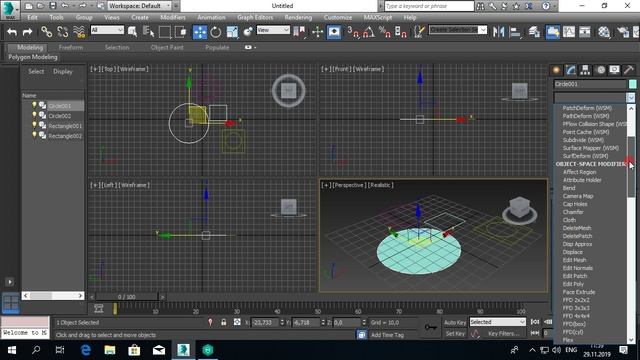Click the Mirror tool icon
Viewport: 640px width, 360px height.
pyautogui.click(x=498, y=32)
